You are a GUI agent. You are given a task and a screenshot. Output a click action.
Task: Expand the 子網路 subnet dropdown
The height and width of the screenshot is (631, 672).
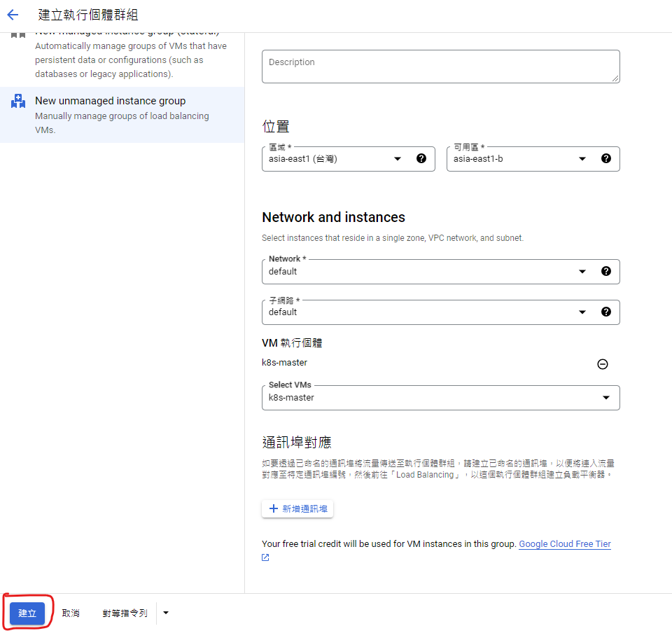[x=582, y=312]
